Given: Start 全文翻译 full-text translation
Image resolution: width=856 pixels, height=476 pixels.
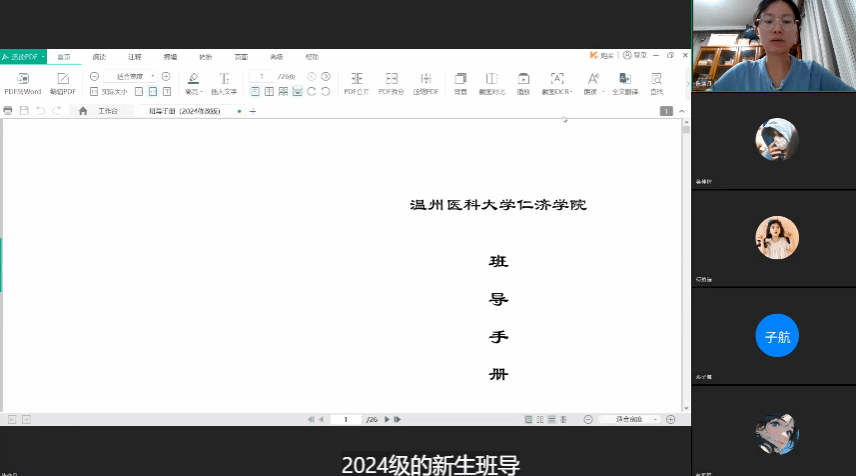Looking at the screenshot, I should pyautogui.click(x=626, y=81).
